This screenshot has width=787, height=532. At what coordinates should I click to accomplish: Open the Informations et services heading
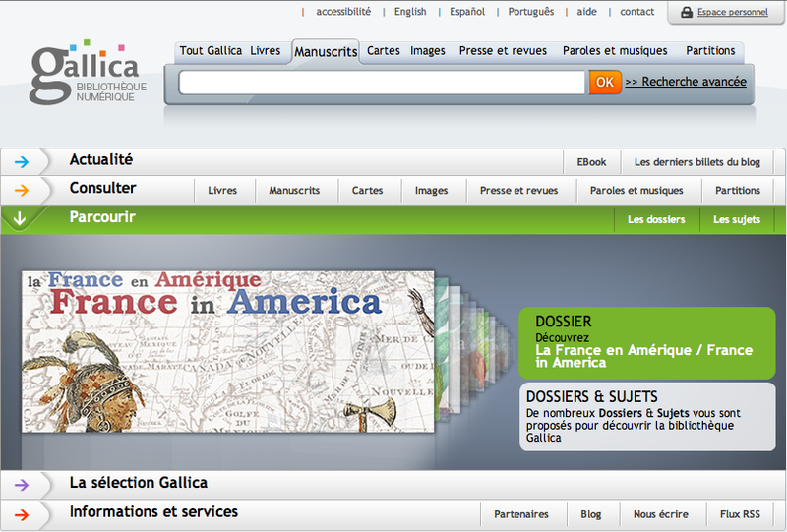(153, 511)
